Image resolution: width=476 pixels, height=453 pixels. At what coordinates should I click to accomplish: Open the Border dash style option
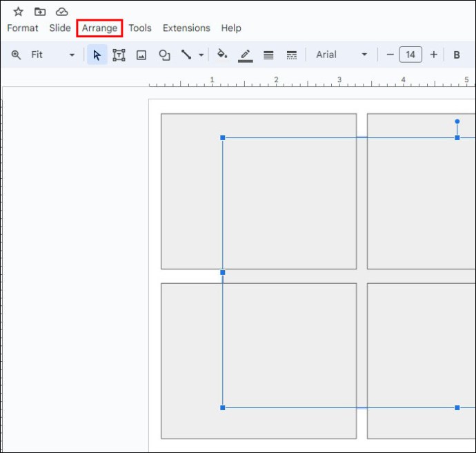[x=291, y=55]
